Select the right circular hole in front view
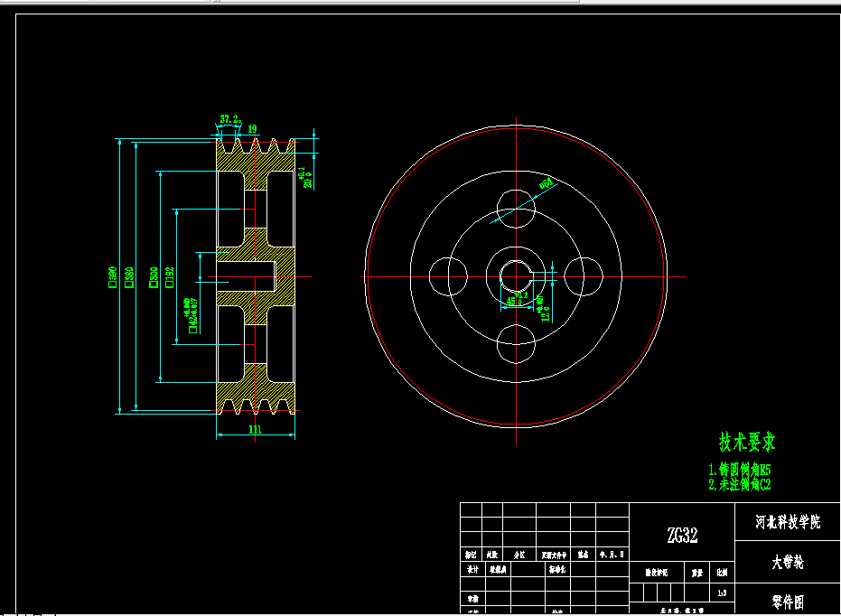The image size is (841, 616). pos(584,276)
